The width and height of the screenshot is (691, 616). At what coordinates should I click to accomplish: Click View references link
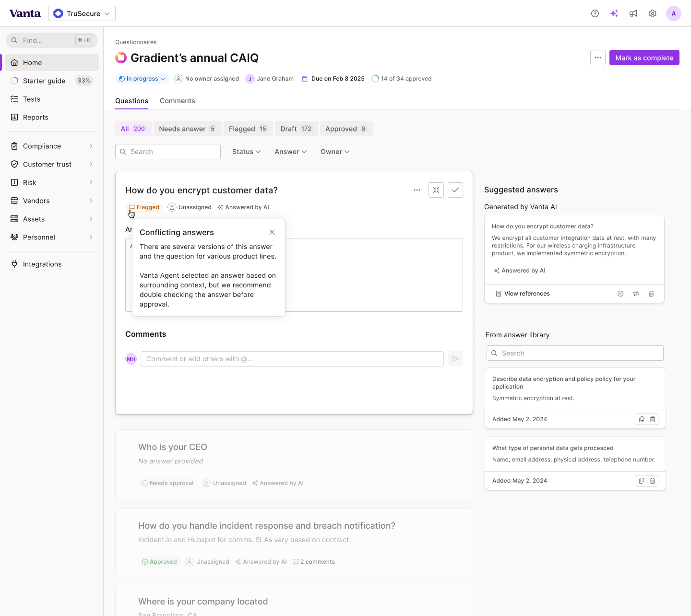click(x=523, y=294)
